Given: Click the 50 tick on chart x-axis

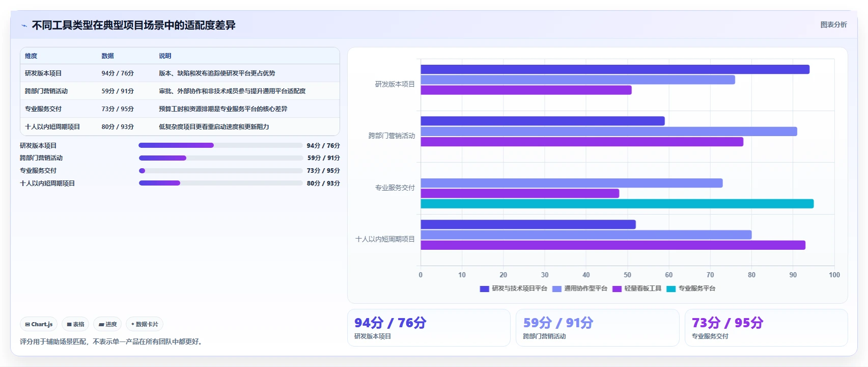Looking at the screenshot, I should [627, 275].
